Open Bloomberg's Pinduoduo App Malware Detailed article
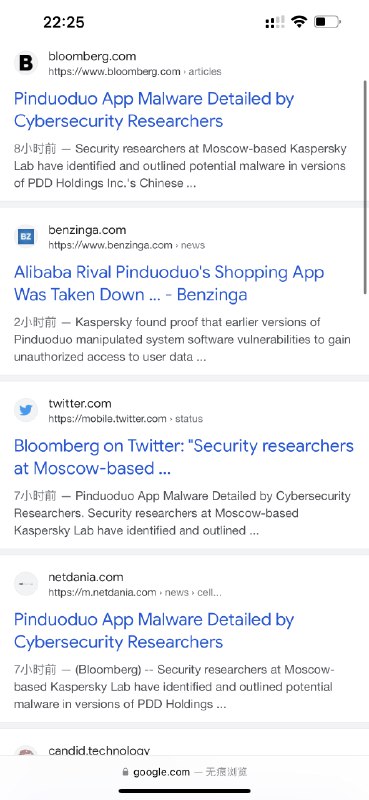This screenshot has width=369, height=800. point(154,110)
